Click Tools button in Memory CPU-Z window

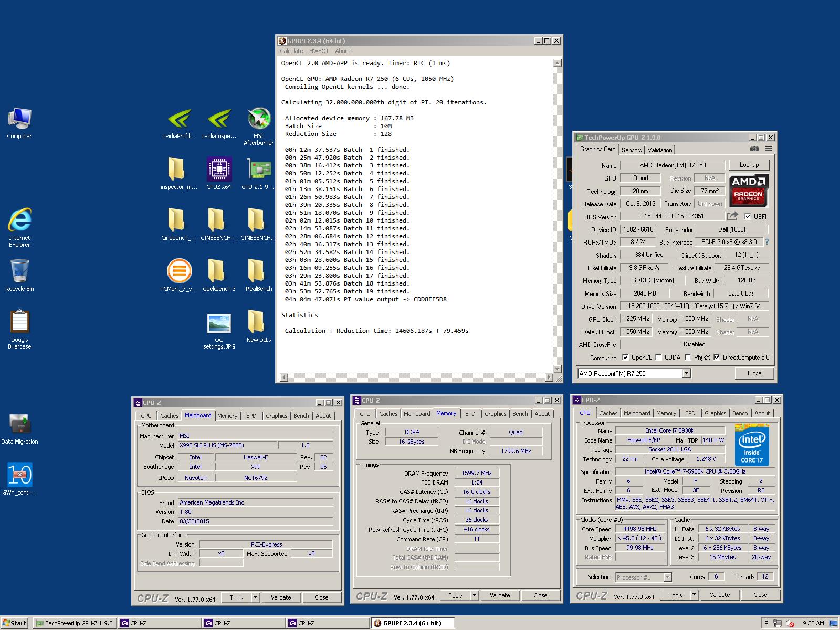(x=455, y=595)
